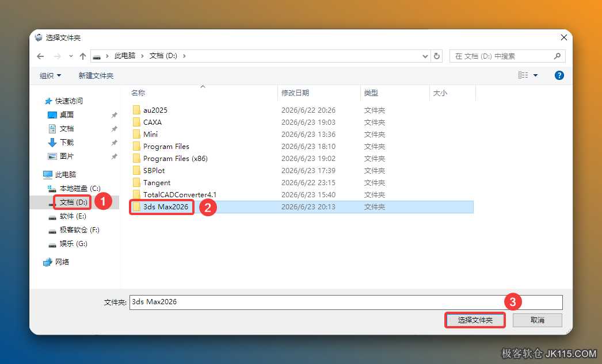
Task: Select the CAXA folder
Action: coord(152,122)
